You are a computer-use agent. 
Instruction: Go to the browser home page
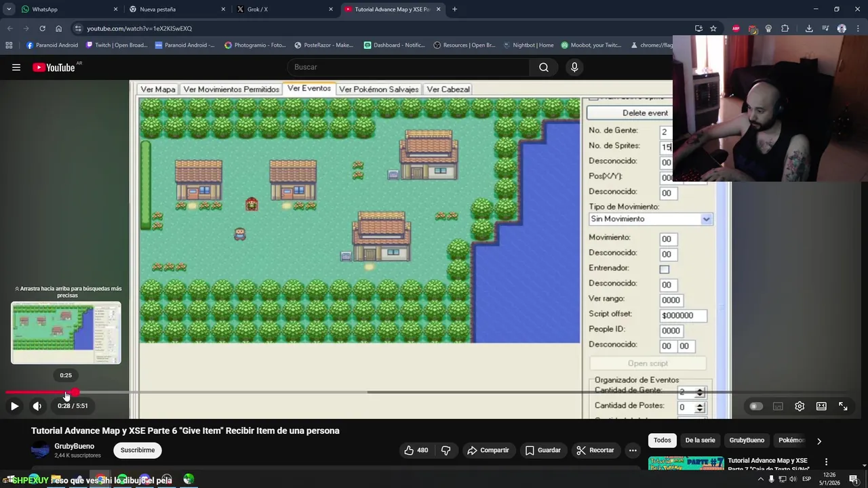[58, 28]
